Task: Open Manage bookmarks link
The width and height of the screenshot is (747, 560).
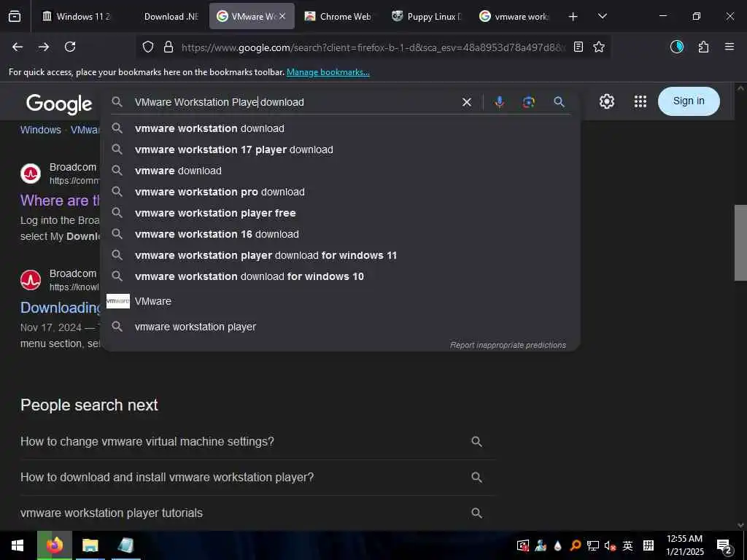Action: (328, 72)
